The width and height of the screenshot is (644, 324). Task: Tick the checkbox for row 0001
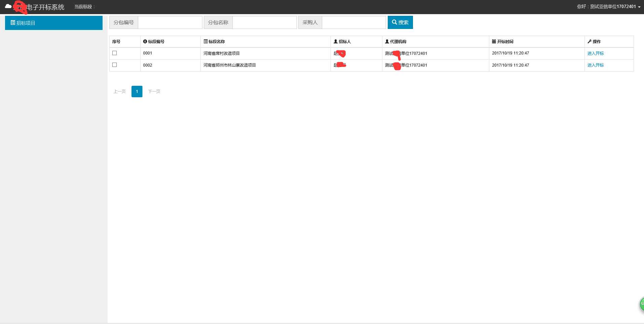pyautogui.click(x=115, y=53)
